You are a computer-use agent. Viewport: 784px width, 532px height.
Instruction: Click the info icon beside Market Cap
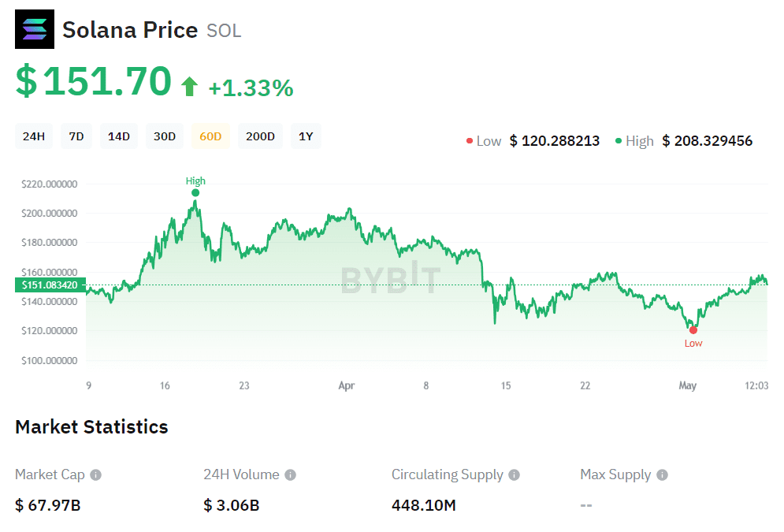coord(95,475)
